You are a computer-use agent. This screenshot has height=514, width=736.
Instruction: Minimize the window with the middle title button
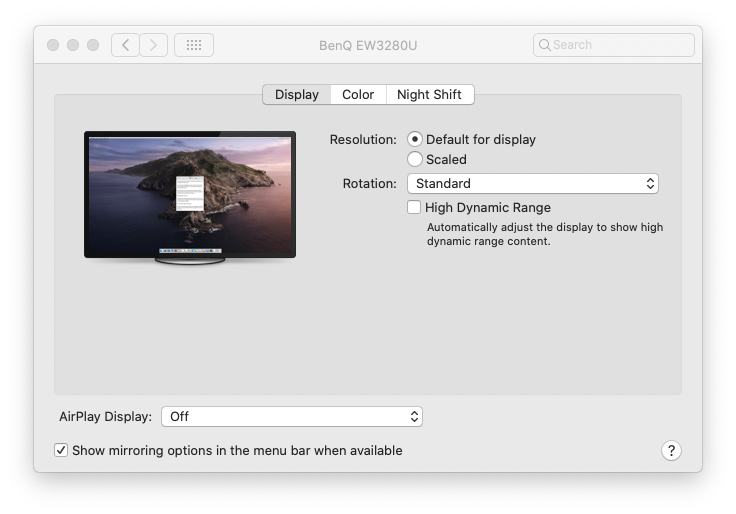[73, 45]
